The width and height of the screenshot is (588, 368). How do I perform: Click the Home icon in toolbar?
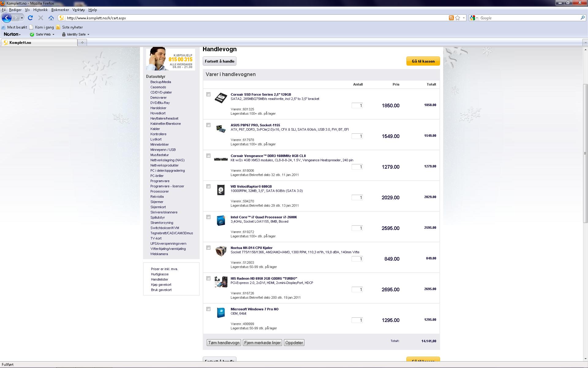pos(51,18)
